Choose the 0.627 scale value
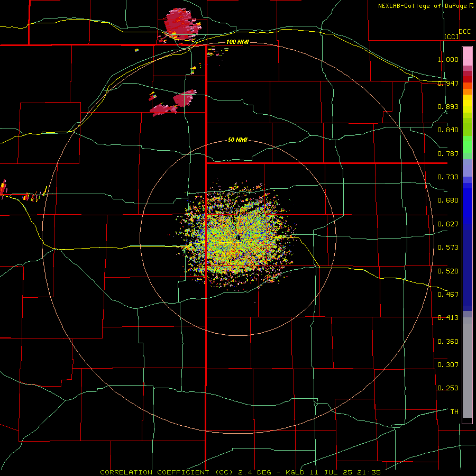The width and height of the screenshot is (476, 476). 448,224
